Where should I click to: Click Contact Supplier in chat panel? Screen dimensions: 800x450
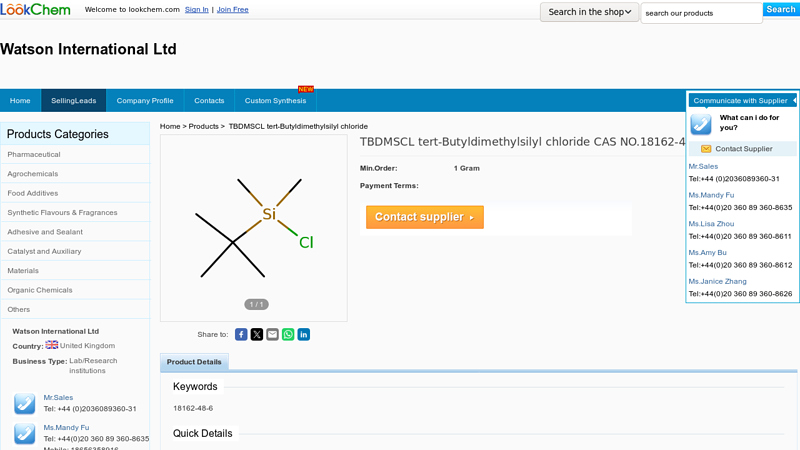click(x=743, y=149)
